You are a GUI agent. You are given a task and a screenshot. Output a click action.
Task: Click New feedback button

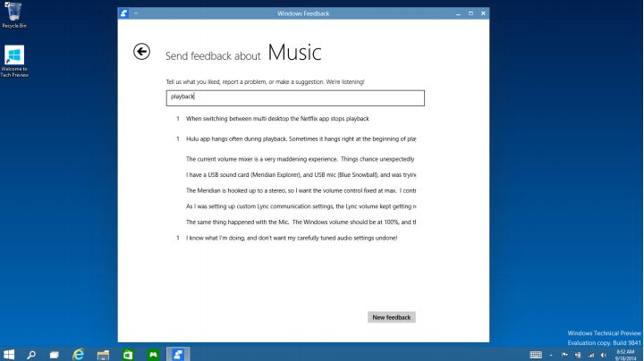tap(391, 317)
